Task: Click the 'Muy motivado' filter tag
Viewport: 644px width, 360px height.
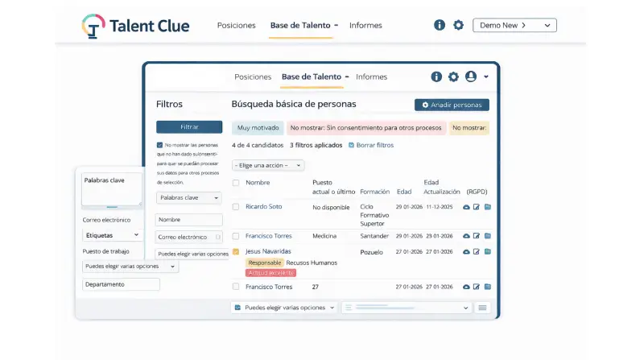Action: tap(258, 128)
